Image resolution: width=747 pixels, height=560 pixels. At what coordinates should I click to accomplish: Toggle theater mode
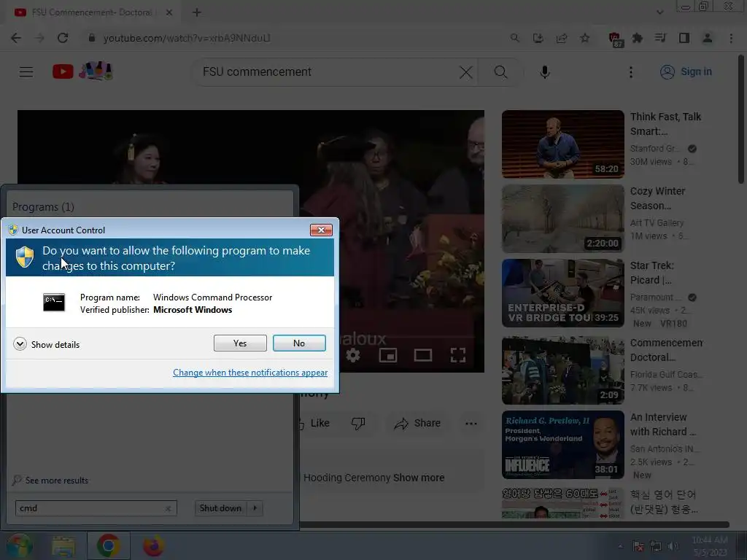[x=423, y=355]
